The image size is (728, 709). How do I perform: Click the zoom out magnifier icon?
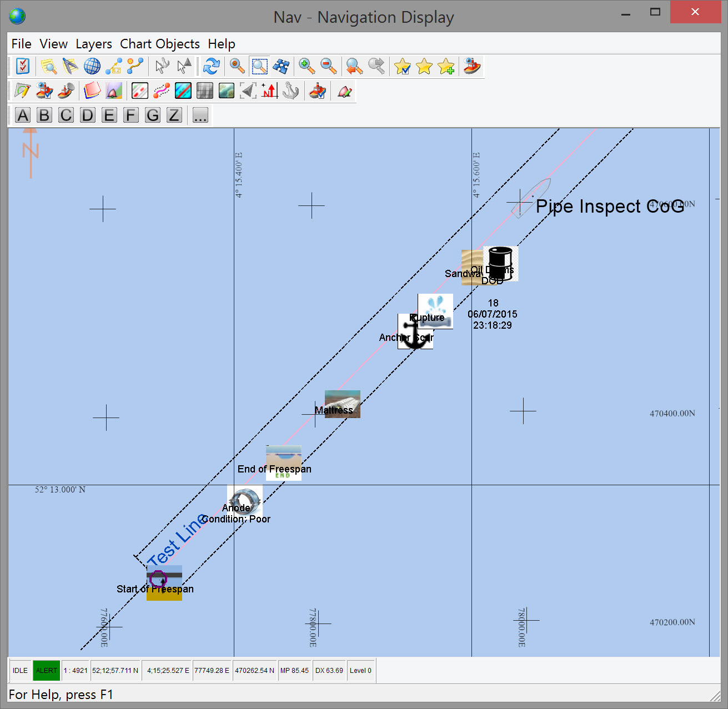point(329,67)
